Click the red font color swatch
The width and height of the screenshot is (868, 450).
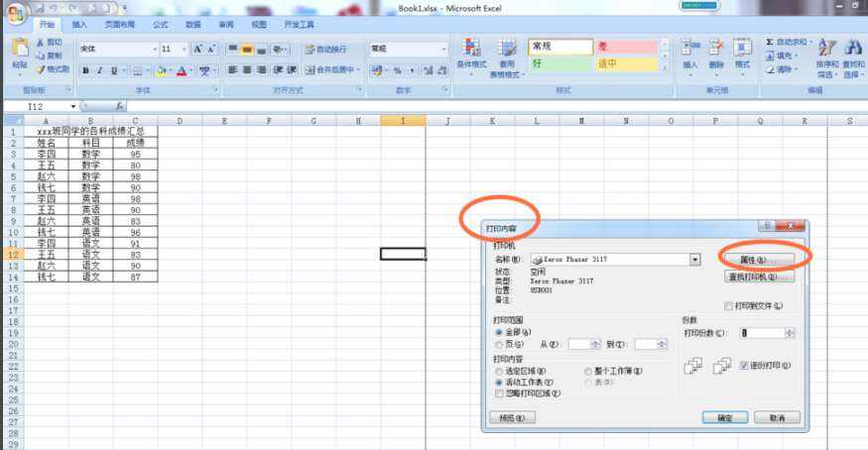pos(182,70)
